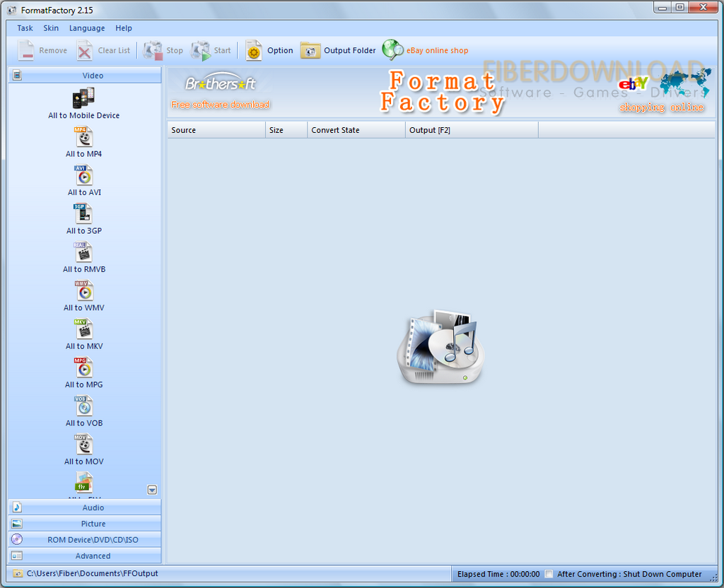The height and width of the screenshot is (588, 724).
Task: Select the All to 3GP icon
Action: [x=83, y=213]
